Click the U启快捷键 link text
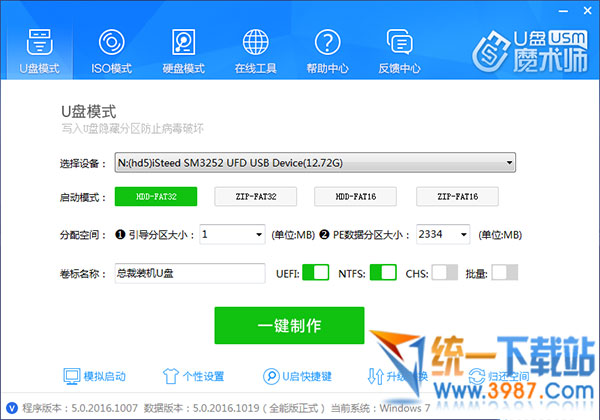This screenshot has width=600, height=420. pyautogui.click(x=307, y=377)
